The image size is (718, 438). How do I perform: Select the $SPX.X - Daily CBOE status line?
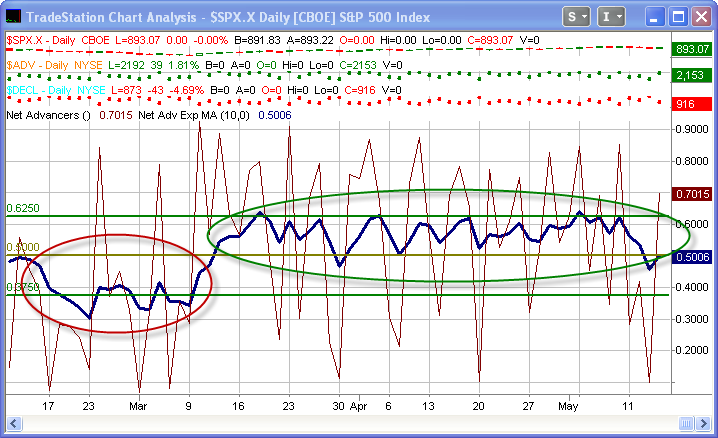[273, 40]
